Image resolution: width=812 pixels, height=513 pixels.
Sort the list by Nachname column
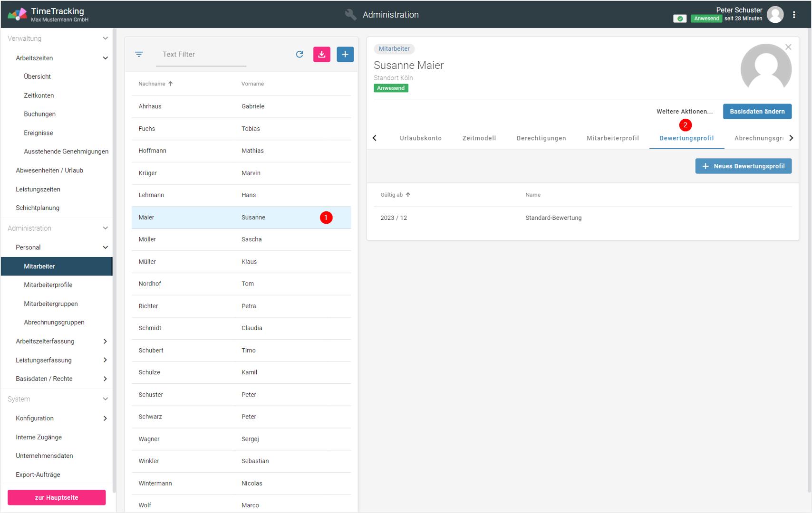152,84
